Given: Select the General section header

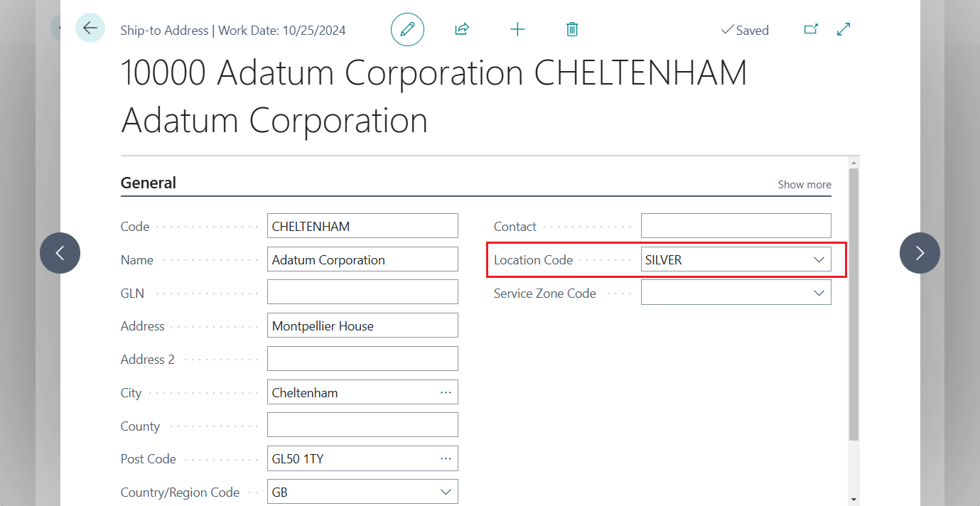Looking at the screenshot, I should (148, 183).
